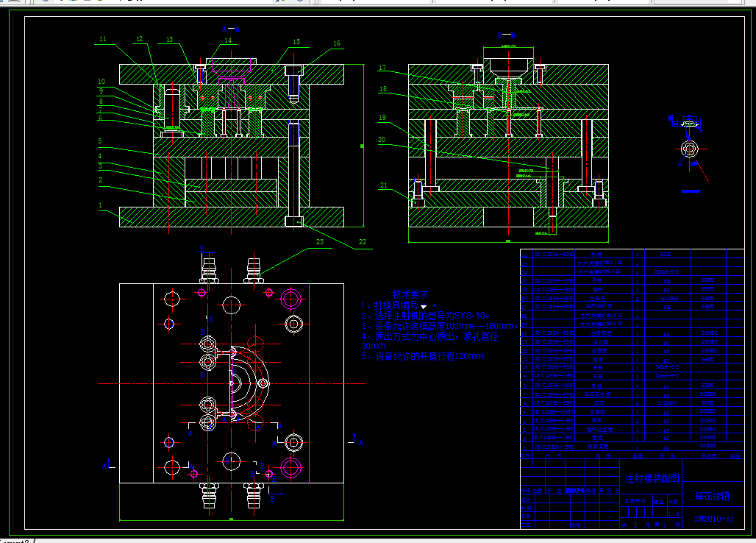Select the drawing number SM2010-31
756x543 pixels.
coord(714,519)
